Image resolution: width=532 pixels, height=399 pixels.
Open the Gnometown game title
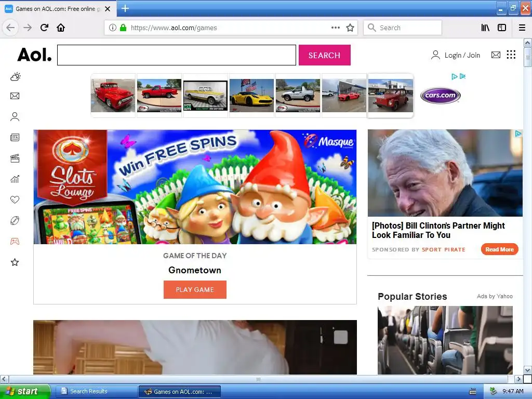(195, 270)
